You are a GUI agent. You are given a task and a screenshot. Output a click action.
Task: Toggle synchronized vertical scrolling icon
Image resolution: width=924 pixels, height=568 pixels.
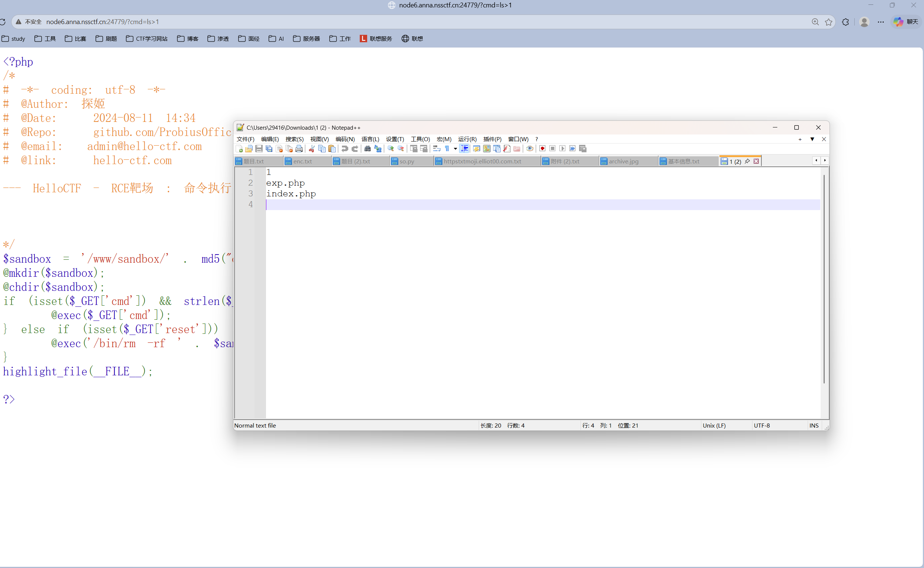[x=413, y=149]
